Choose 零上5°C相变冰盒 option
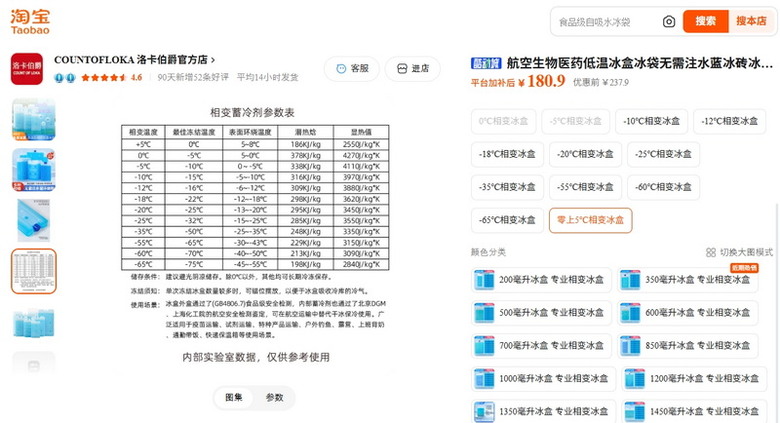 pyautogui.click(x=590, y=220)
